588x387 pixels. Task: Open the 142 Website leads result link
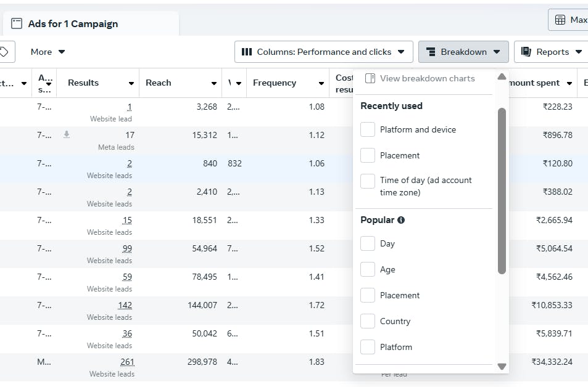tap(125, 305)
